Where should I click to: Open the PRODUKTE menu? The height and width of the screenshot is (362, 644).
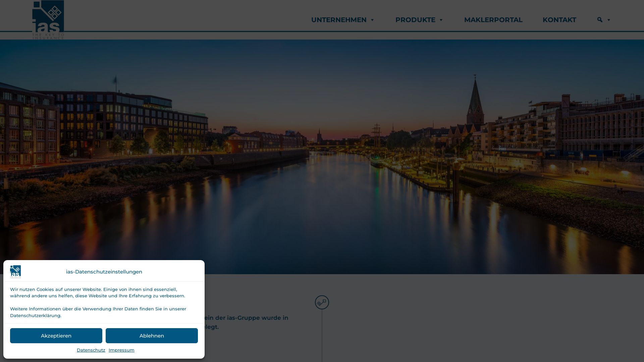[x=415, y=20]
